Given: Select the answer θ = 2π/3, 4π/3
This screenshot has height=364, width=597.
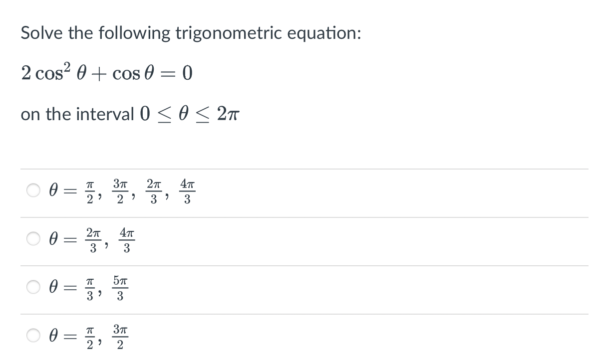Looking at the screenshot, I should (33, 239).
